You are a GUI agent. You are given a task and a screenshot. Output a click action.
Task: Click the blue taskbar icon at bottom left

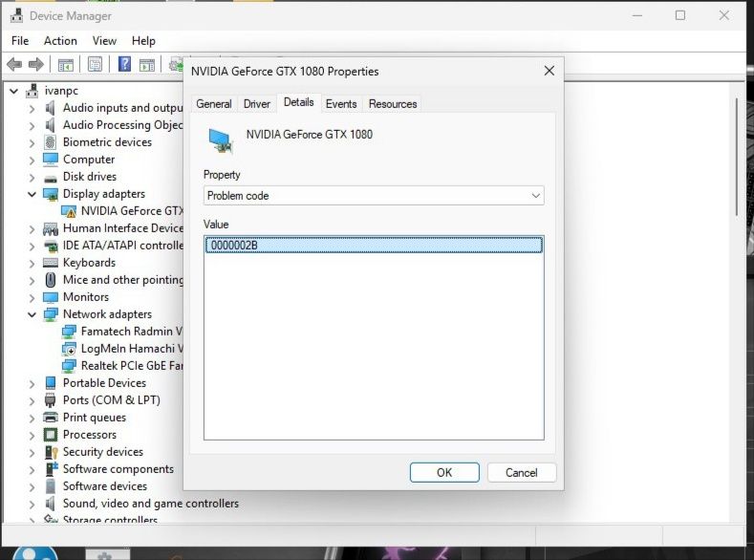pos(34,553)
